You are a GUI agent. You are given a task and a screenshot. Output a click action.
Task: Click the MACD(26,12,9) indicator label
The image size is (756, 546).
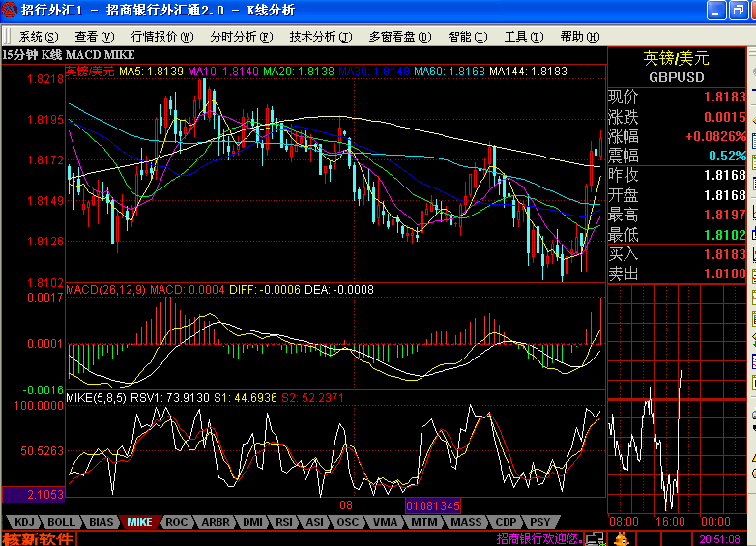(105, 290)
